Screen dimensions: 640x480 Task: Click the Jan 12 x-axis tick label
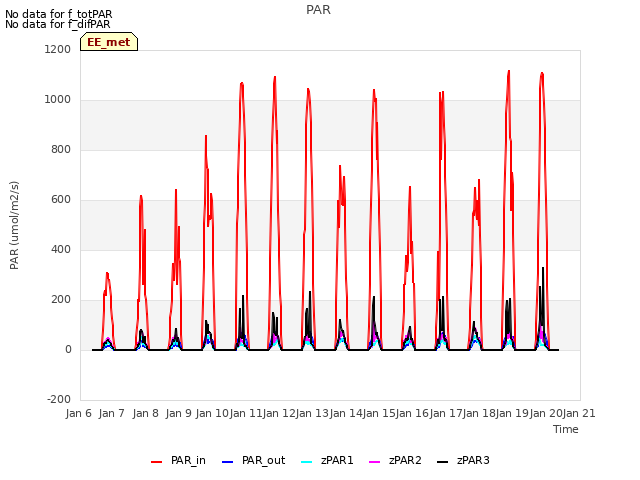[x=279, y=413]
